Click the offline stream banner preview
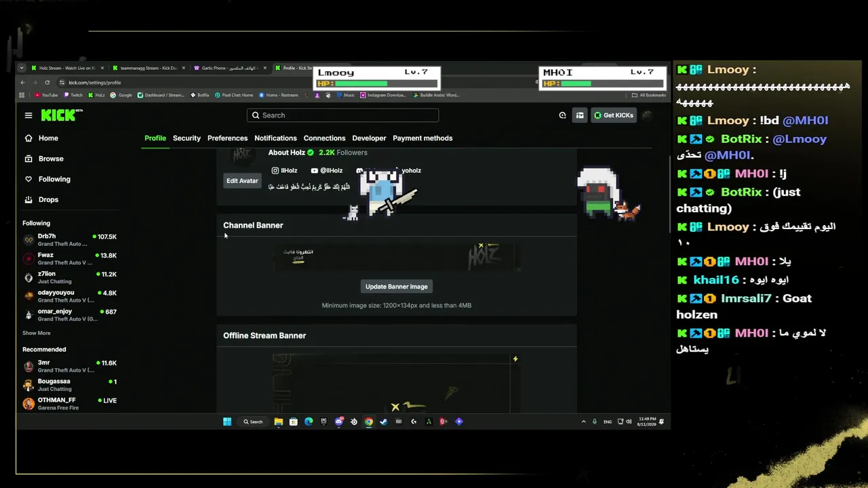 click(397, 383)
